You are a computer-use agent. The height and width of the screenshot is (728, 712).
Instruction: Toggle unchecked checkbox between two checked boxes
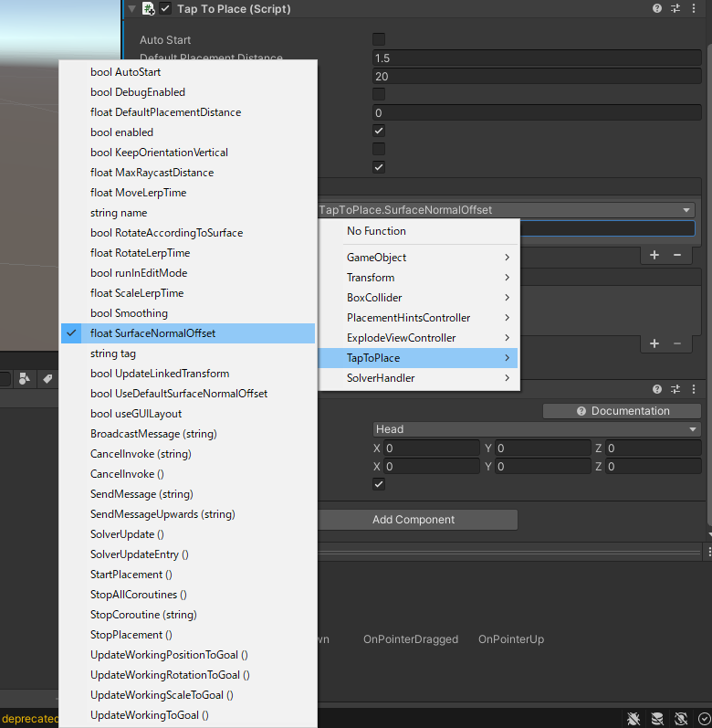coord(379,149)
